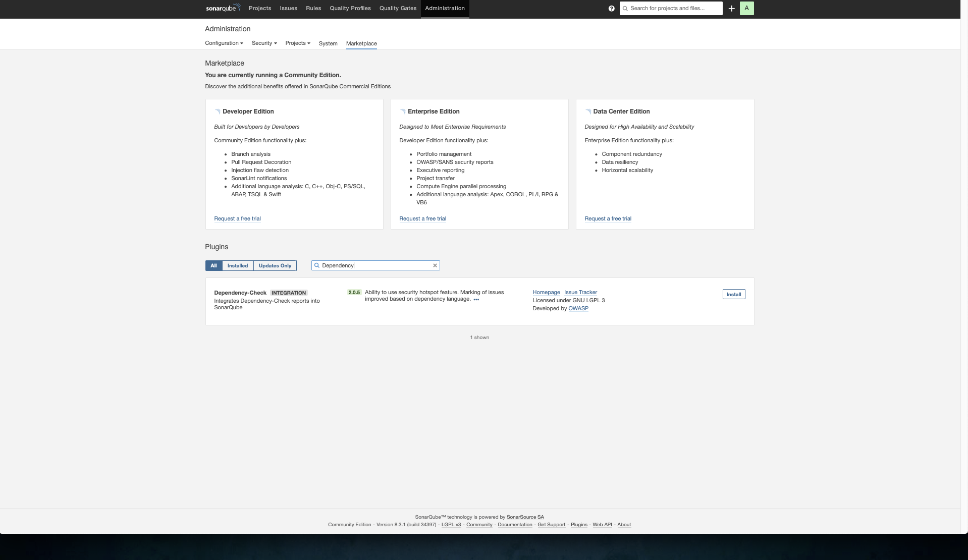This screenshot has width=968, height=560.
Task: Clear the plugin search with X icon
Action: click(435, 265)
